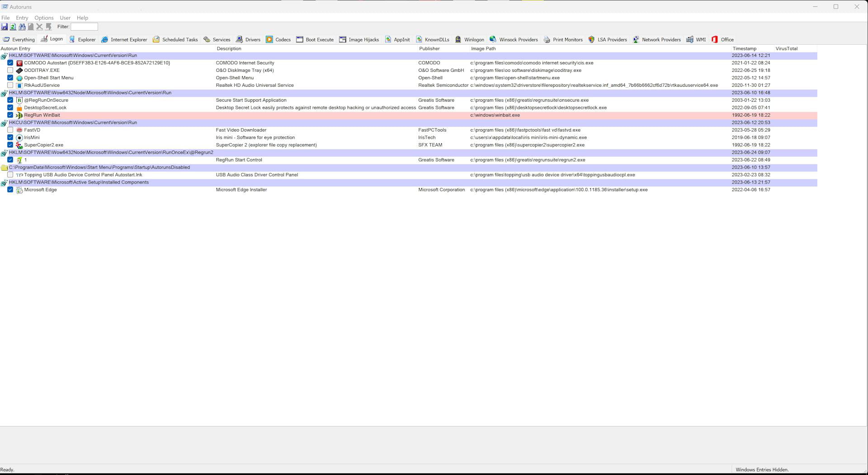Screen dimensions: 868x475
Task: Click the Filter input field
Action: pos(84,27)
